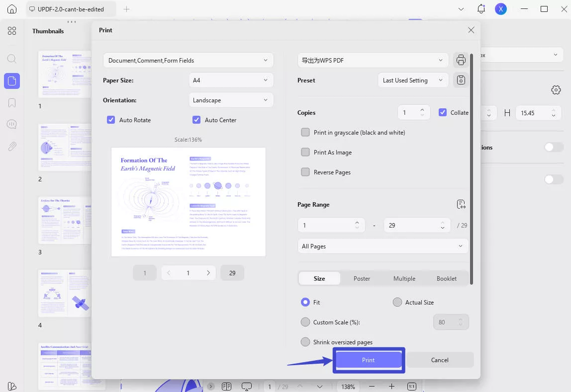This screenshot has width=571, height=392.
Task: Uncheck the Auto Rotate checkbox
Action: [110, 120]
